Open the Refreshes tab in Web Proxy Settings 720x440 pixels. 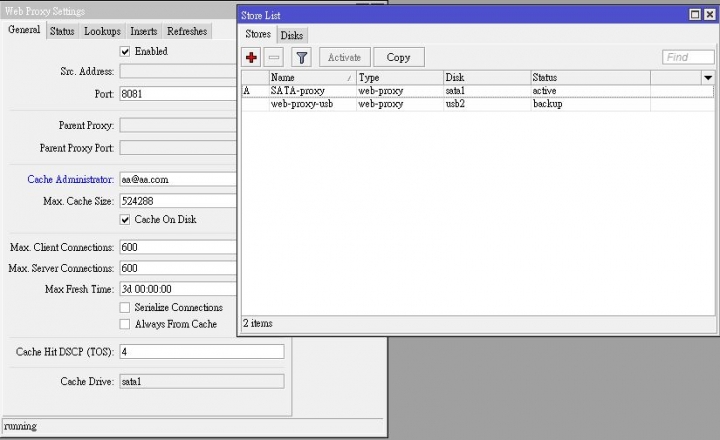(187, 31)
